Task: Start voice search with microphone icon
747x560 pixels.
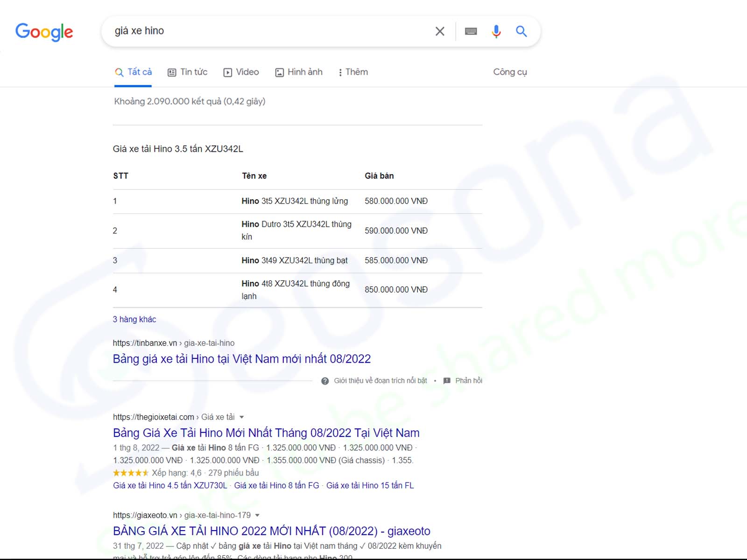Action: point(496,31)
